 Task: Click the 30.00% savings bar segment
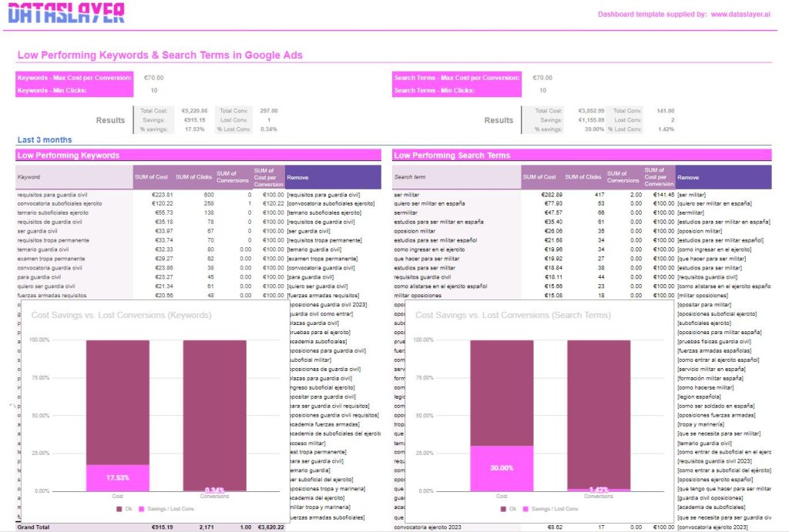click(x=502, y=468)
